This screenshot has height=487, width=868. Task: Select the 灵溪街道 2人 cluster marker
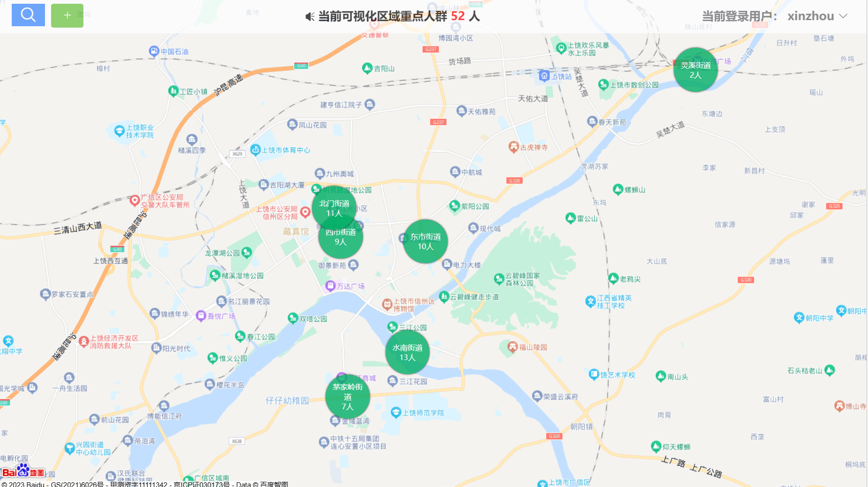point(696,70)
